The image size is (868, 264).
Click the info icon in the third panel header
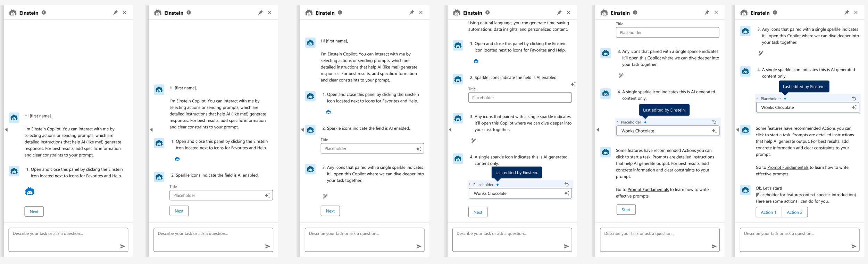[x=340, y=13]
